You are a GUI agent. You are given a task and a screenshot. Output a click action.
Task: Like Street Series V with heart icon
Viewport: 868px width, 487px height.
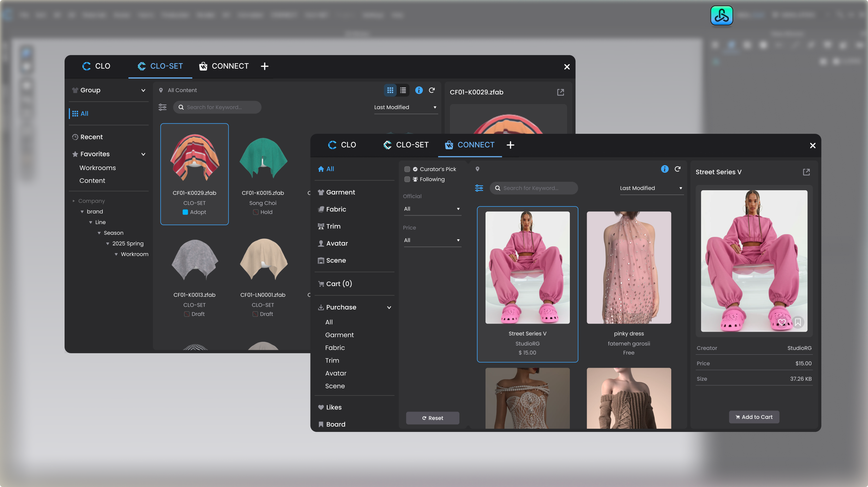coord(782,322)
